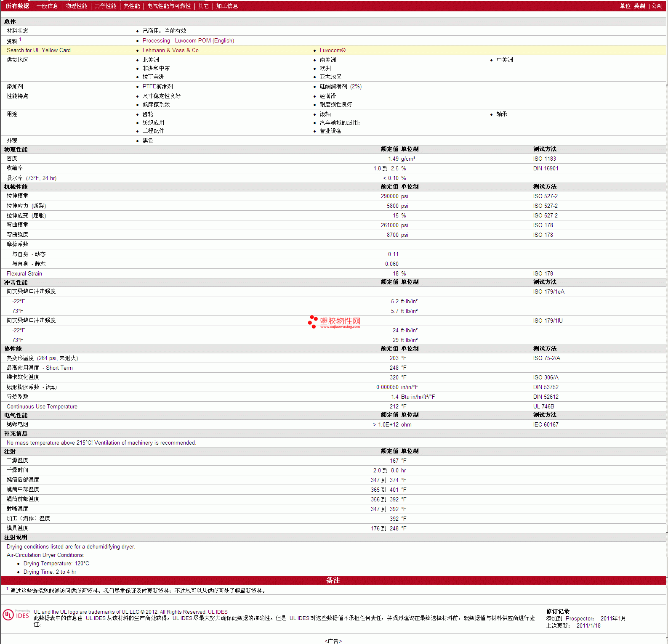The image size is (668, 644).
Task: Click the 备注 red section header
Action: pos(333,580)
